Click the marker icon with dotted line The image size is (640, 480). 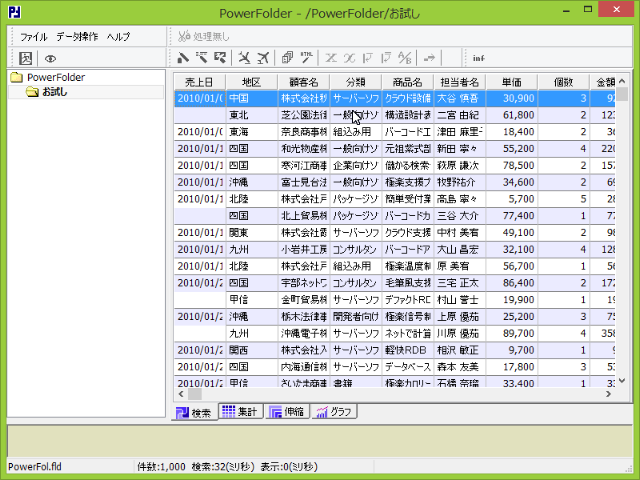pos(201,58)
